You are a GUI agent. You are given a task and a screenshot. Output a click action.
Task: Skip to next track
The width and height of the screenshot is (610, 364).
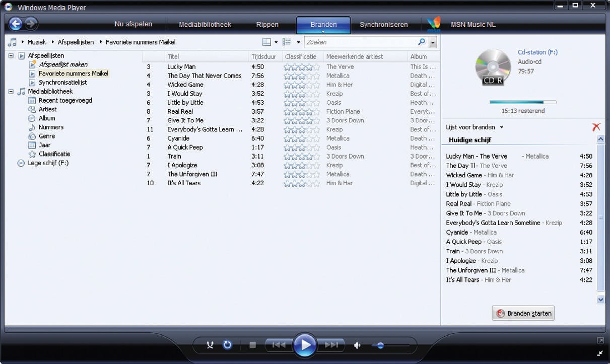click(331, 345)
